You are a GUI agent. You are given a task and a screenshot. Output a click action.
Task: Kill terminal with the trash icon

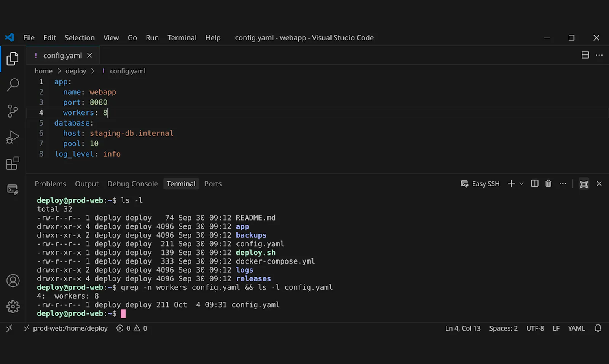(548, 183)
